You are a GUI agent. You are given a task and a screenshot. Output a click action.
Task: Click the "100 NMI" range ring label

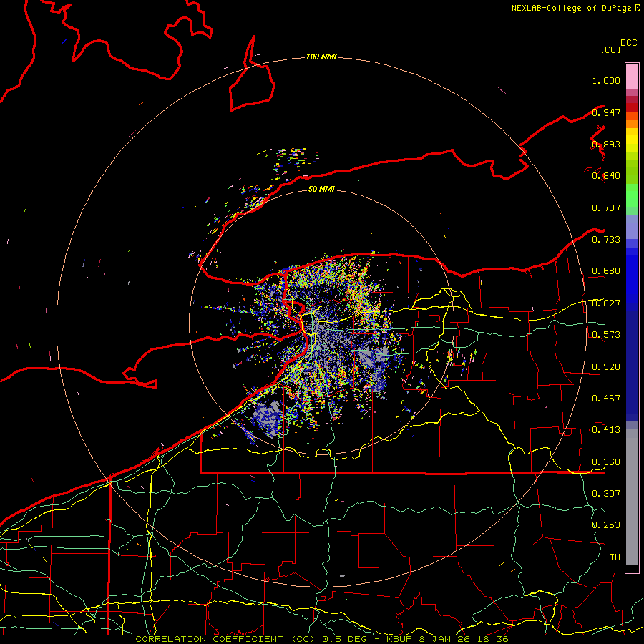tap(321, 57)
